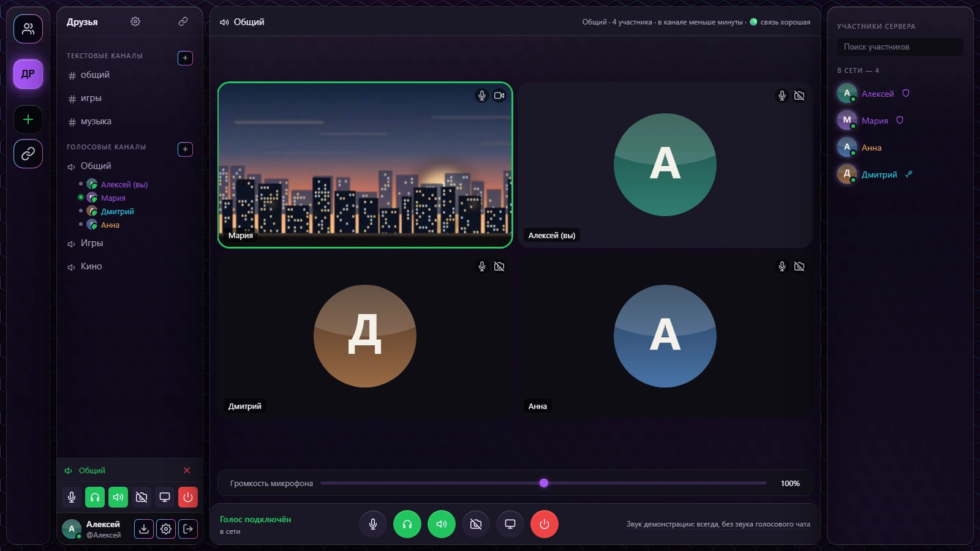Open user settings gear in profile bar
The width and height of the screenshot is (980, 551).
(166, 529)
